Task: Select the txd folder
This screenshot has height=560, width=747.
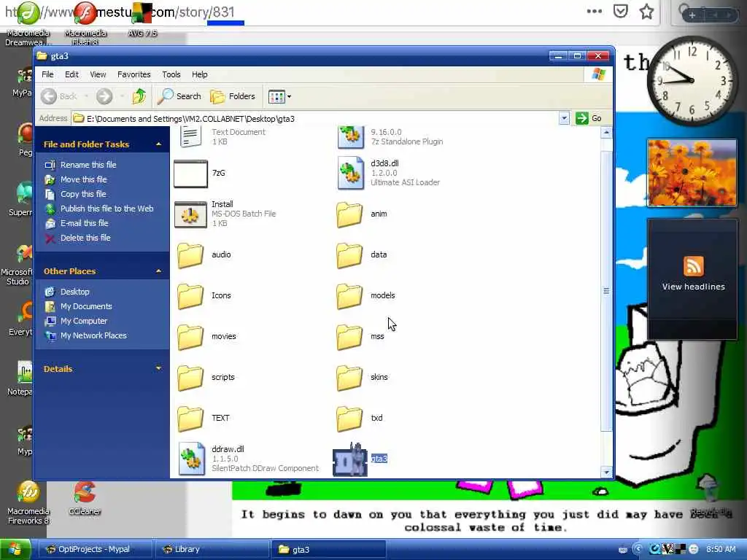Action: tap(349, 418)
